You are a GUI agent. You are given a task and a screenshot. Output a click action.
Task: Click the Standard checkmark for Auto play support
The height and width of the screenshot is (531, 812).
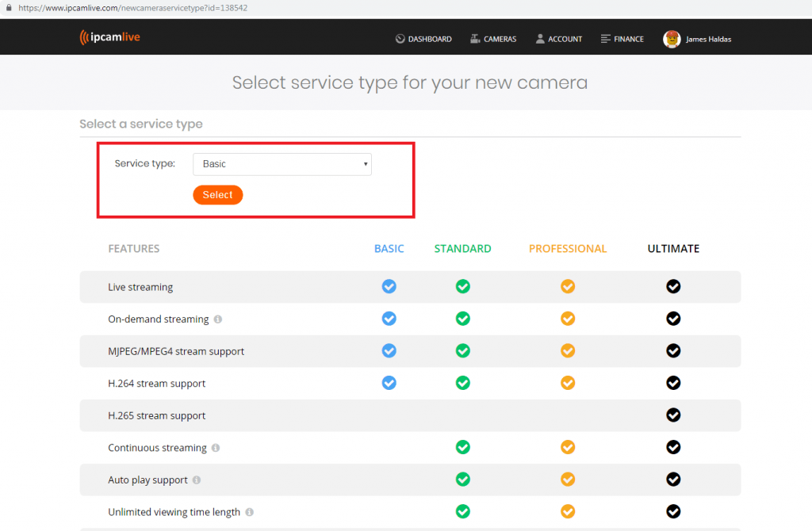tap(462, 479)
